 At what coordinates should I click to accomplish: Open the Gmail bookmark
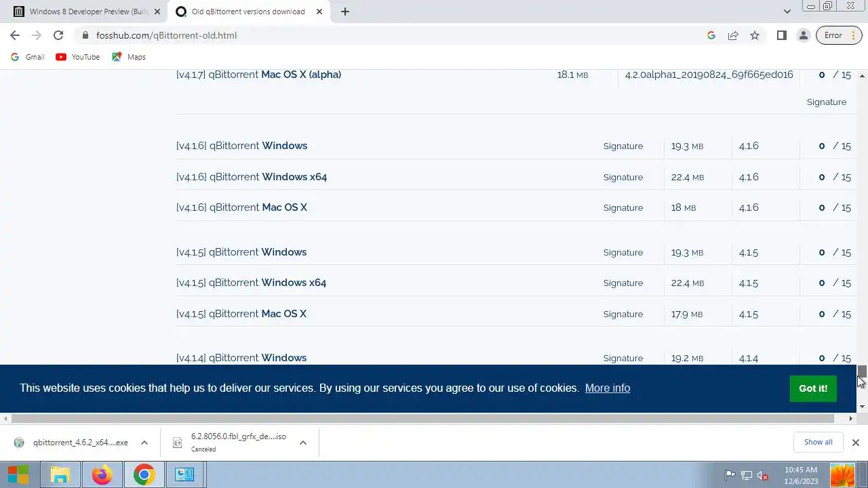(28, 57)
